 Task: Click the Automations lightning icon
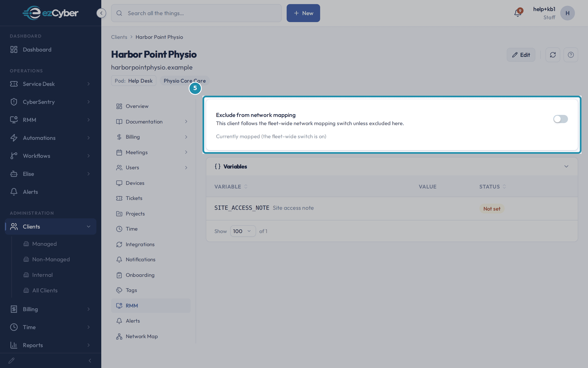[x=14, y=138]
